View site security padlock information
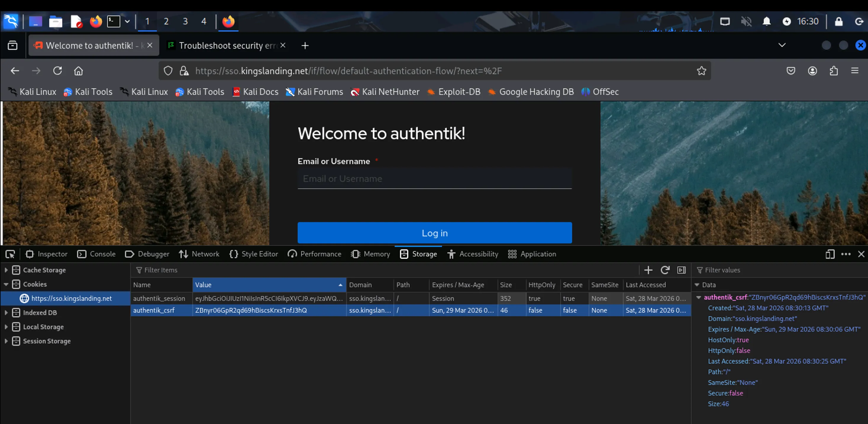This screenshot has height=424, width=868. (184, 71)
